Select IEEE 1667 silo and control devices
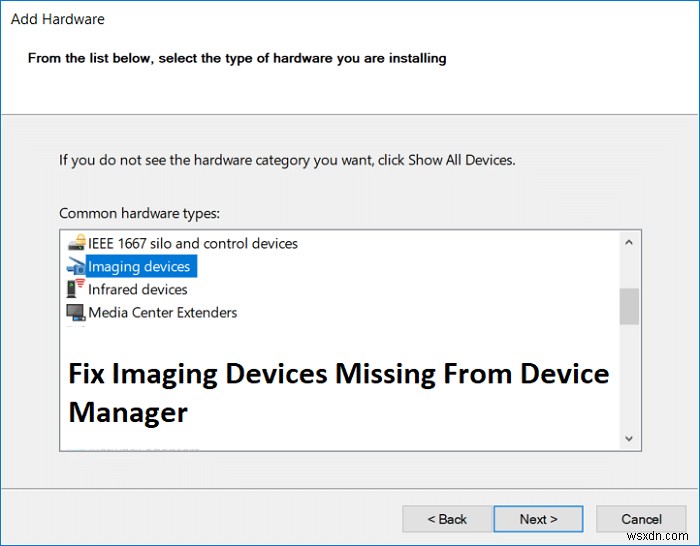Image resolution: width=700 pixels, height=546 pixels. [193, 243]
